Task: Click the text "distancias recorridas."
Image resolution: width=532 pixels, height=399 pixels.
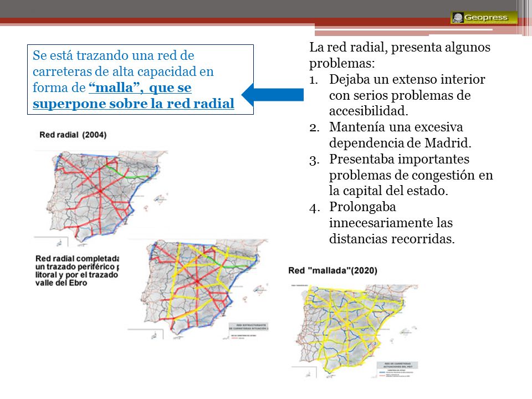Action: (x=392, y=239)
